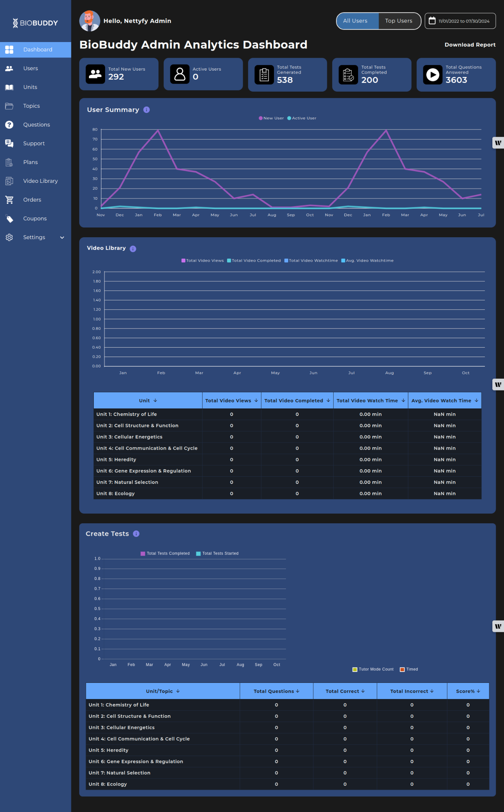Click the Orders shopping cart icon
The height and width of the screenshot is (812, 504).
coord(9,200)
